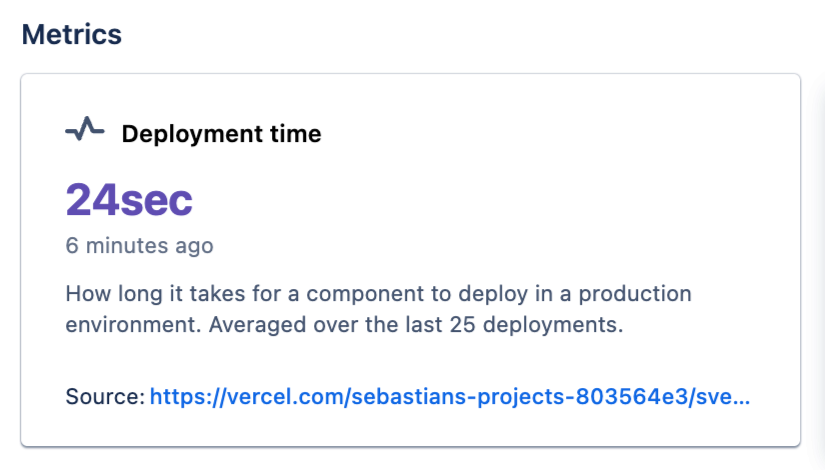Click the word 'production' in description
825x470 pixels.
tap(641, 295)
